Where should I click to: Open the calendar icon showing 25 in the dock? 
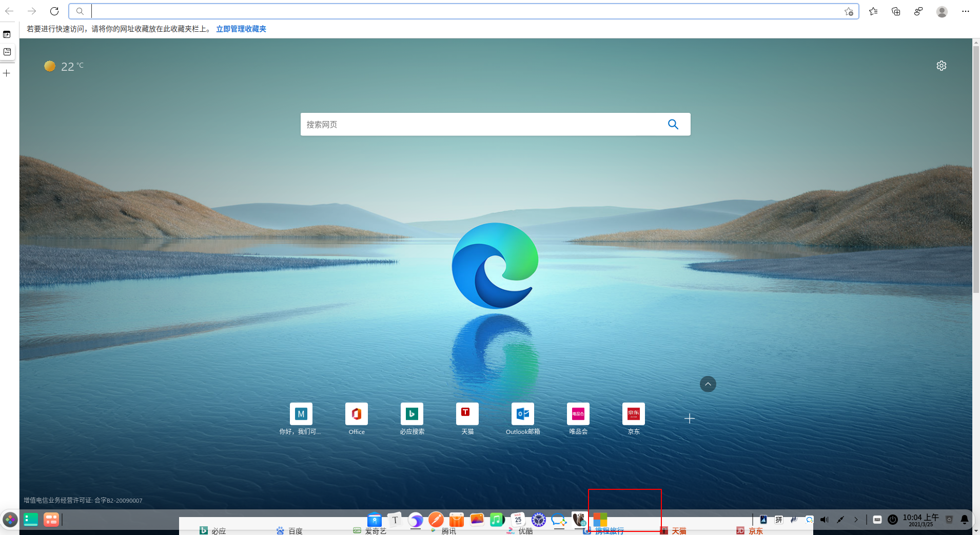click(518, 520)
